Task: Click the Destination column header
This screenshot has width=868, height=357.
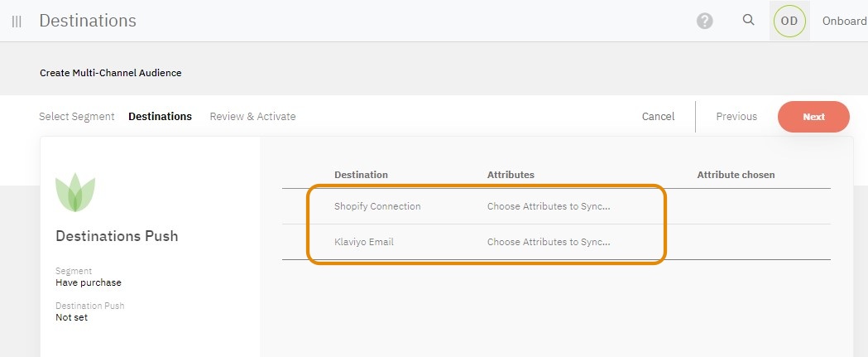Action: pyautogui.click(x=361, y=175)
